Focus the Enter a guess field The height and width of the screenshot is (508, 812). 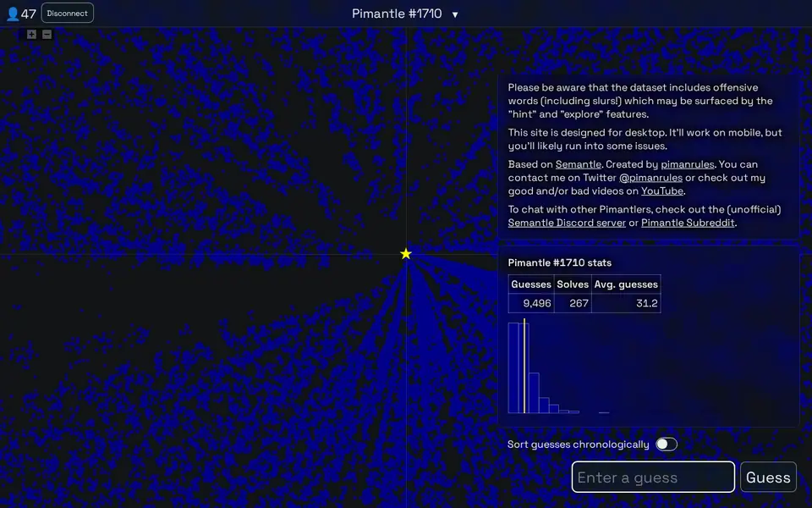pyautogui.click(x=653, y=477)
